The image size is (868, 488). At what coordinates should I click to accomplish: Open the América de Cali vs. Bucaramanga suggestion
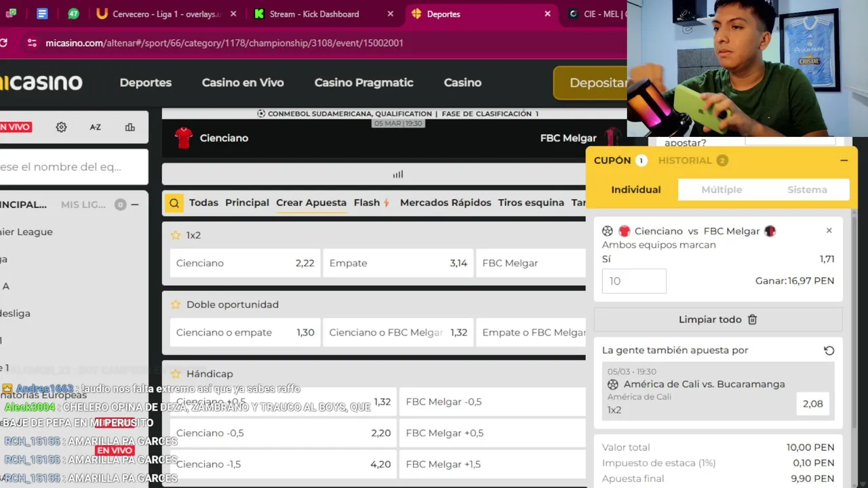pyautogui.click(x=718, y=390)
